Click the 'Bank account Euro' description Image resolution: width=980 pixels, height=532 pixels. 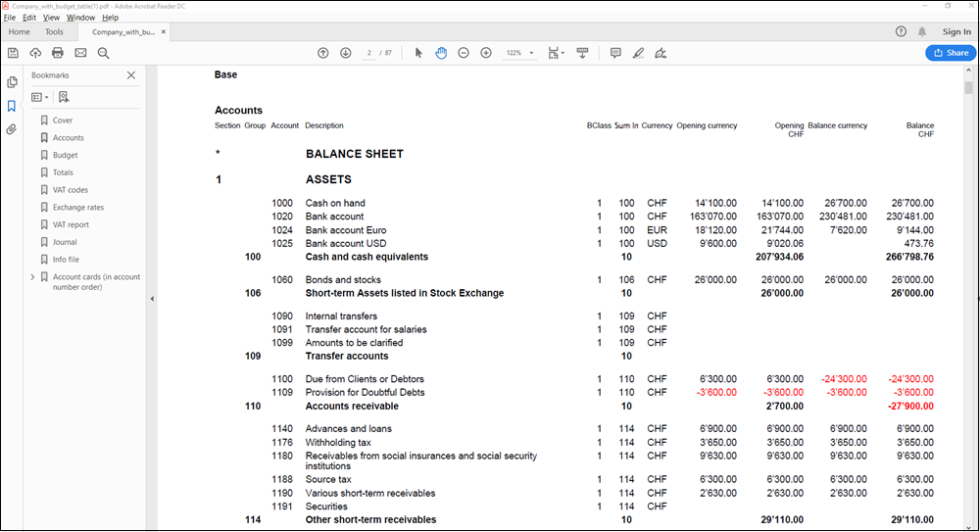346,230
